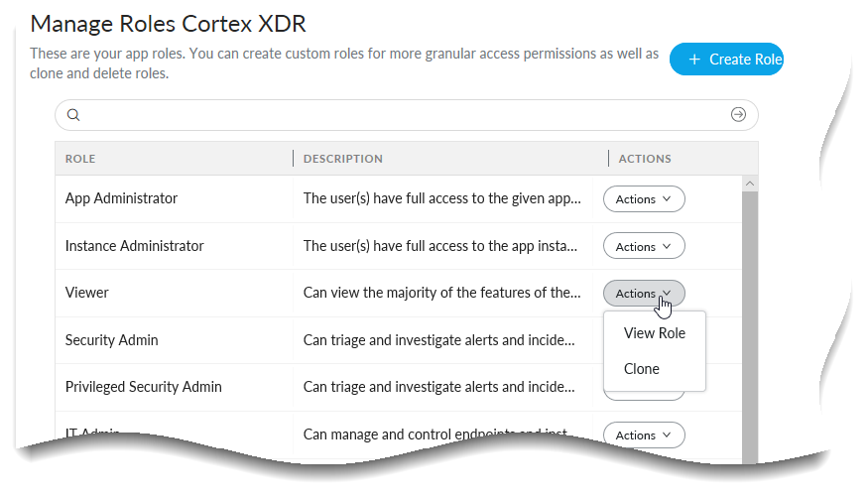
Task: Expand Actions dropdown for IT Admin
Action: (644, 435)
